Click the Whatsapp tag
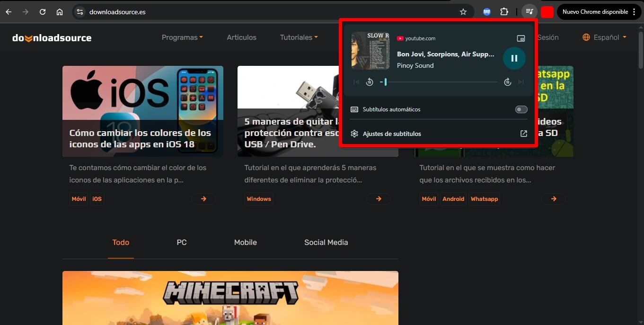Image resolution: width=644 pixels, height=325 pixels. pos(484,199)
